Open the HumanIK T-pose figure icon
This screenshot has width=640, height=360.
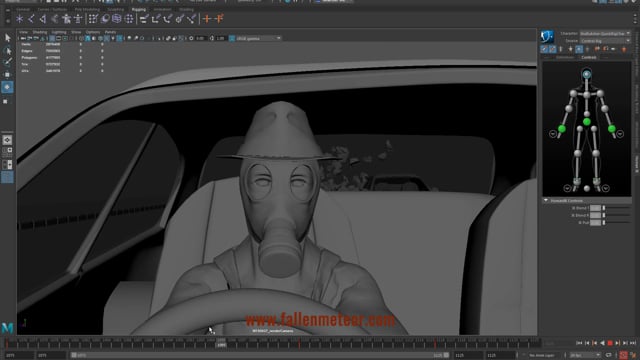[x=78, y=19]
